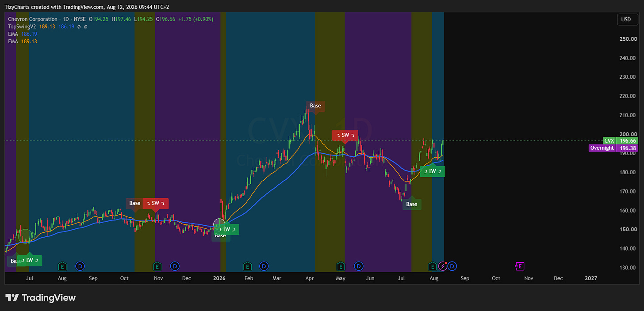Screen dimensions: 644x311
Task: Click the magenta upcoming earnings icon near Nov
Action: (x=520, y=266)
